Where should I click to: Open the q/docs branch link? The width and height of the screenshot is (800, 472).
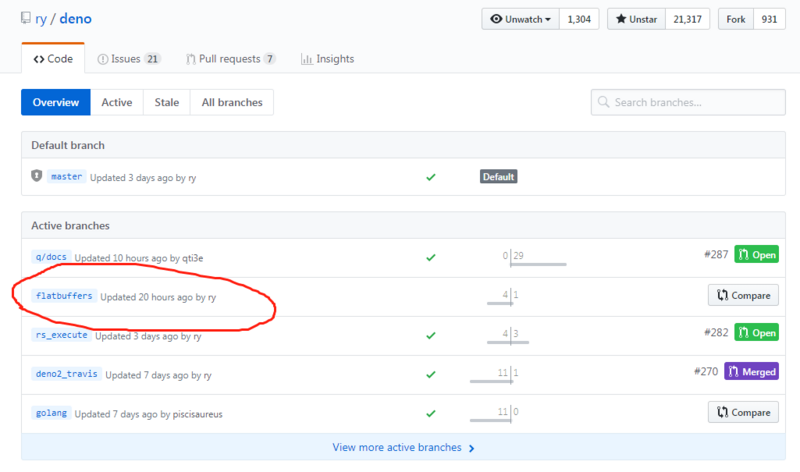click(x=51, y=257)
